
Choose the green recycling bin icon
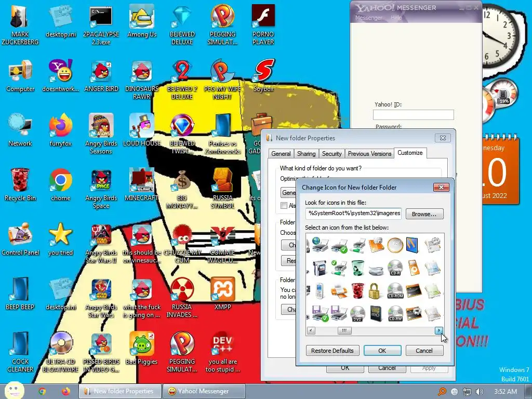357,268
